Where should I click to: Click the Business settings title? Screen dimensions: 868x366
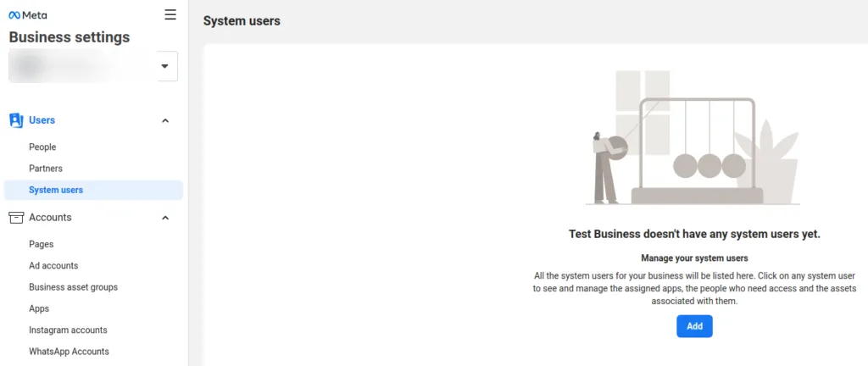coord(70,37)
